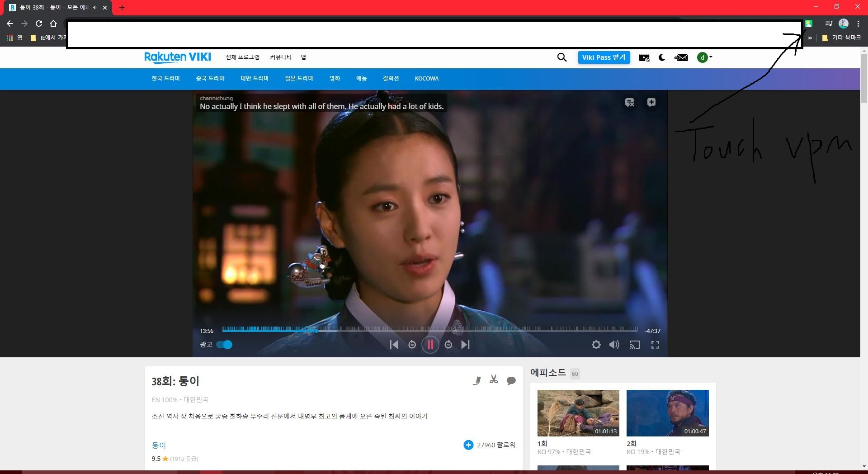
Task: Go to 한국 드라마 category
Action: pyautogui.click(x=166, y=78)
